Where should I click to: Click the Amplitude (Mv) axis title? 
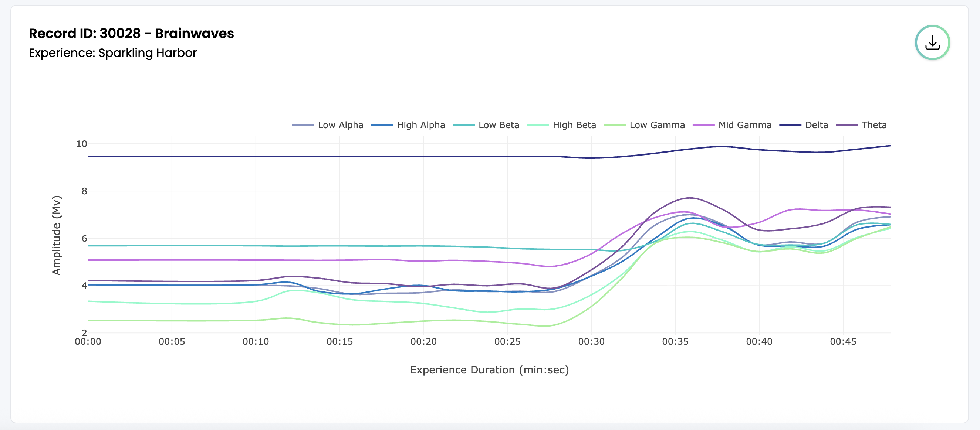(x=56, y=235)
